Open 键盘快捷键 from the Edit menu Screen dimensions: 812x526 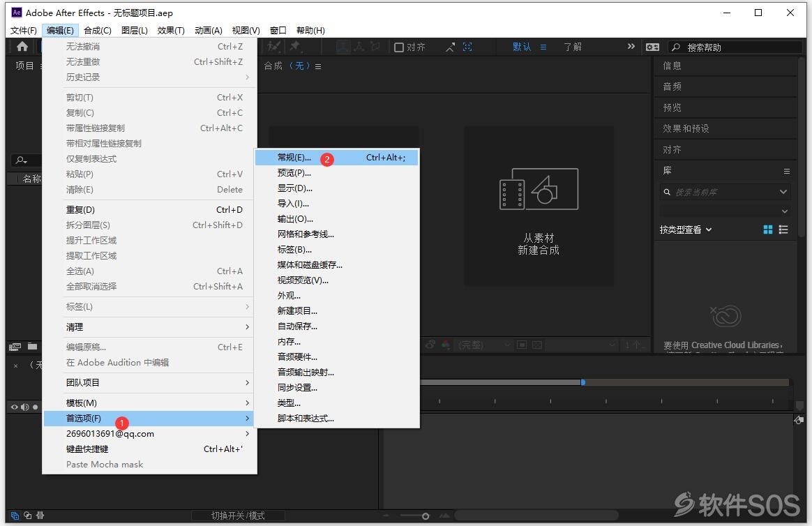coord(149,449)
